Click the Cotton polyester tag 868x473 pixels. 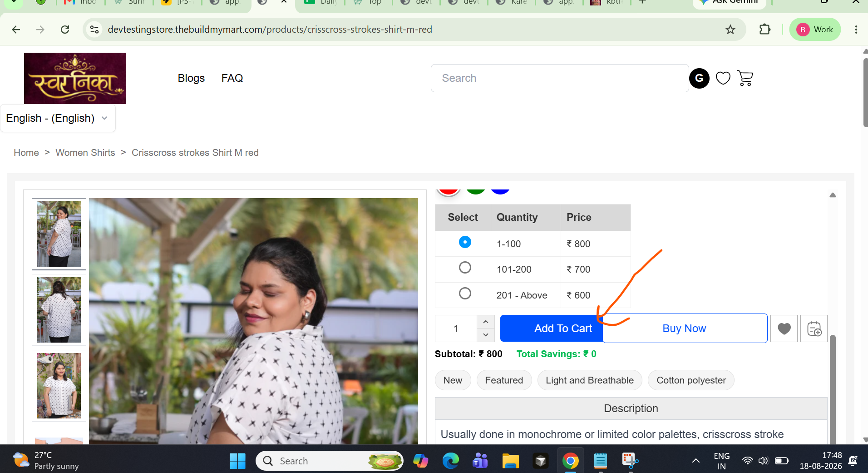pos(691,380)
